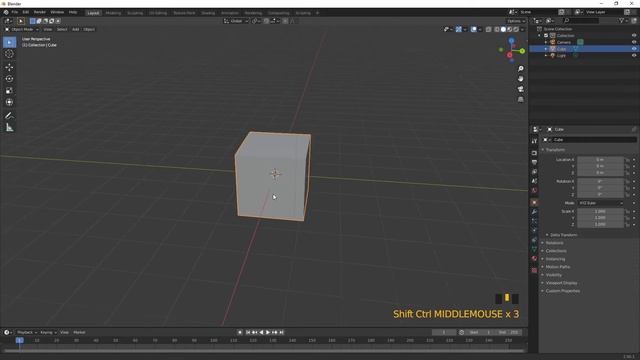Open the Object properties tab
Screen dimensions: 640x360
coord(534,202)
